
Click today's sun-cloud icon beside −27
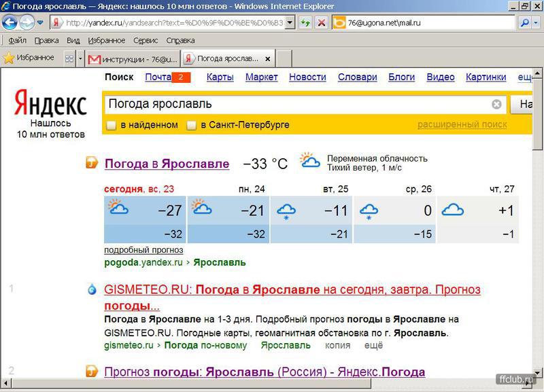click(x=118, y=207)
